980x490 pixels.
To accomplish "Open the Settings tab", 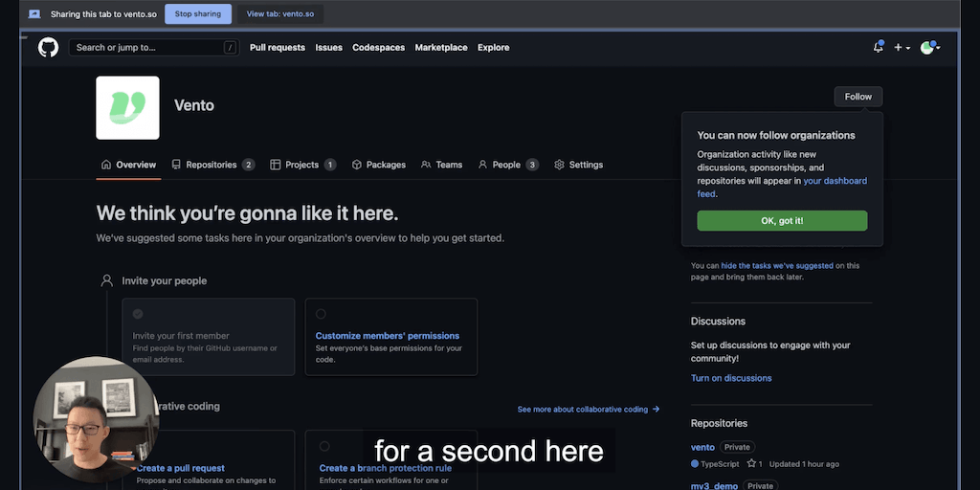I will point(578,165).
